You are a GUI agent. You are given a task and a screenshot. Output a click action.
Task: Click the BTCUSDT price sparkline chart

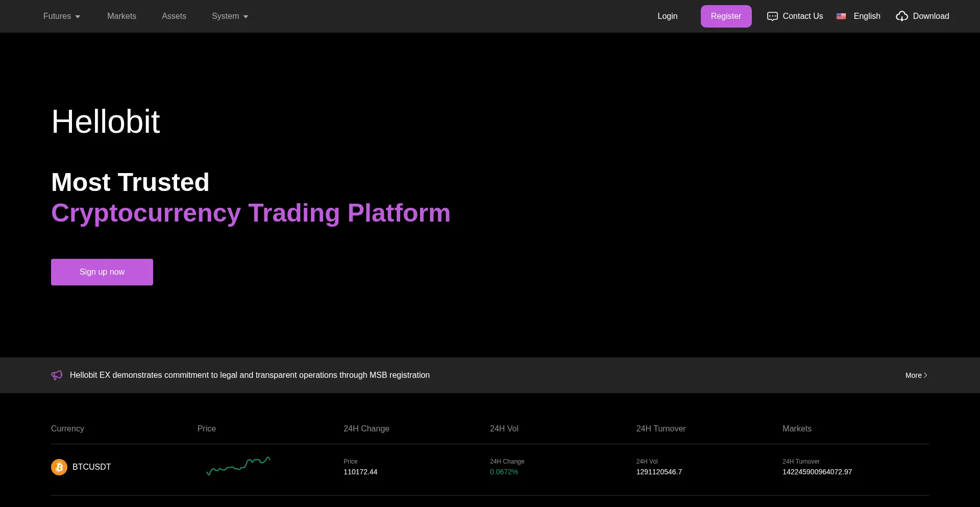pyautogui.click(x=238, y=466)
